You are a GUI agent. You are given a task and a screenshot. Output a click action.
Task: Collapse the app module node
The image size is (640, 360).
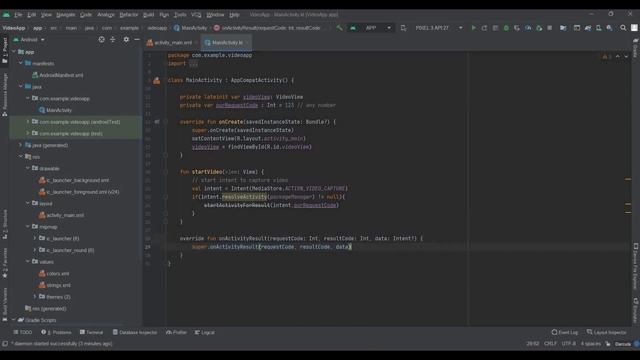click(14, 52)
